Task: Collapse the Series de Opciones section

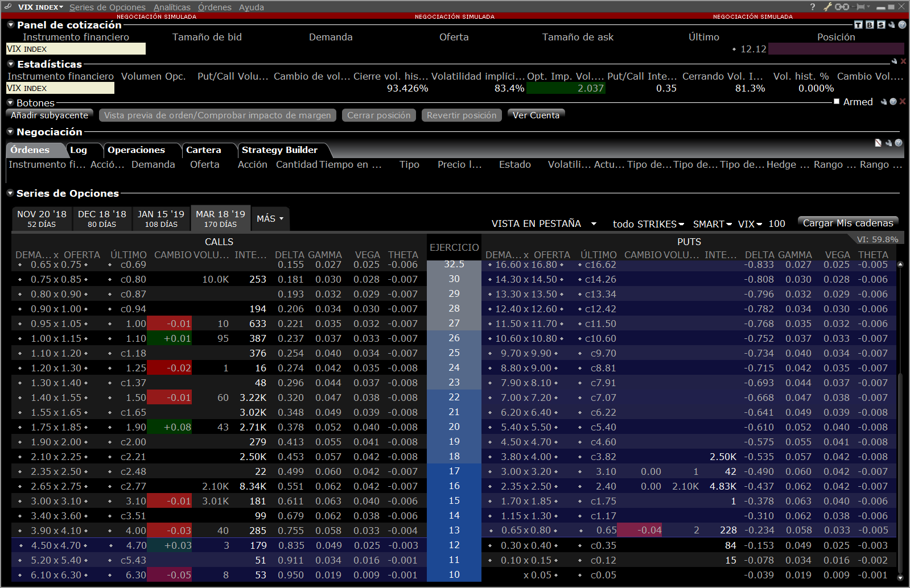Action: pyautogui.click(x=10, y=193)
